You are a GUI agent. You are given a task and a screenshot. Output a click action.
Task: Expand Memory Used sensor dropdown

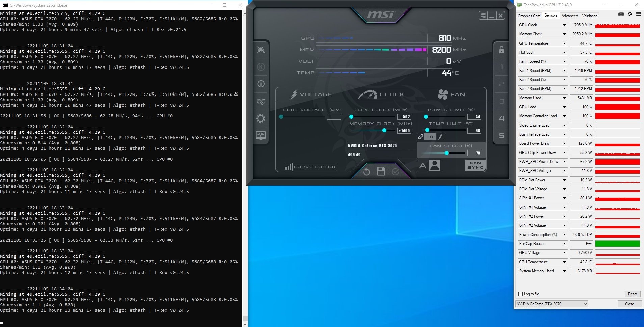tap(564, 98)
